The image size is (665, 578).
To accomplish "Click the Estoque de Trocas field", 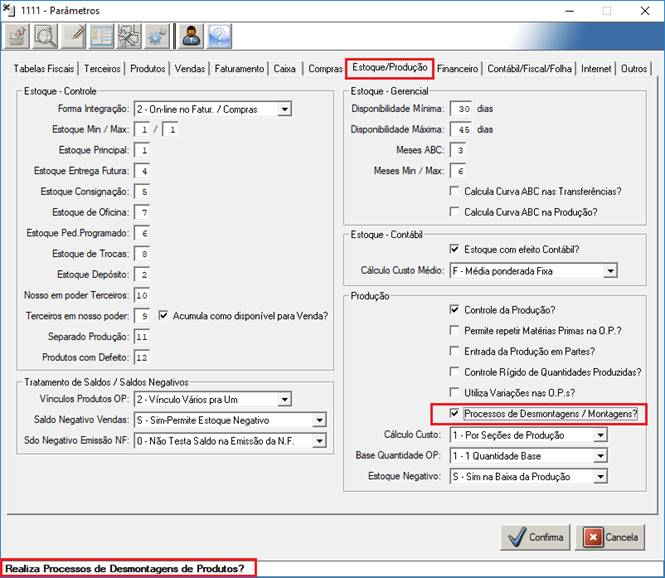I will pyautogui.click(x=142, y=254).
